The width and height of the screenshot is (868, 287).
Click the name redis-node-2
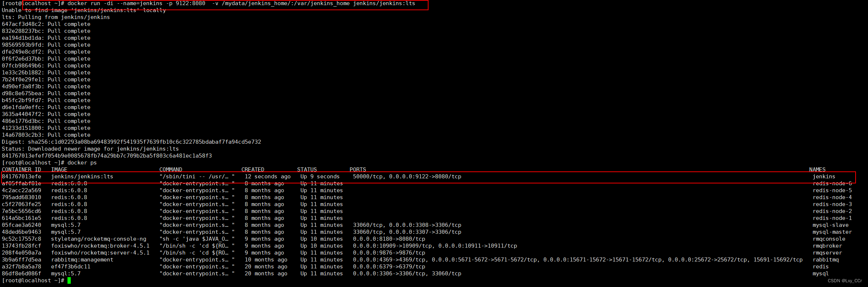[x=832, y=211]
